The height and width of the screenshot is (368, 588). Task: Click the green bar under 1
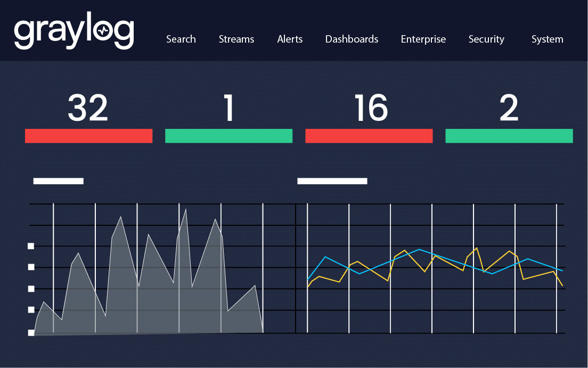pyautogui.click(x=228, y=136)
